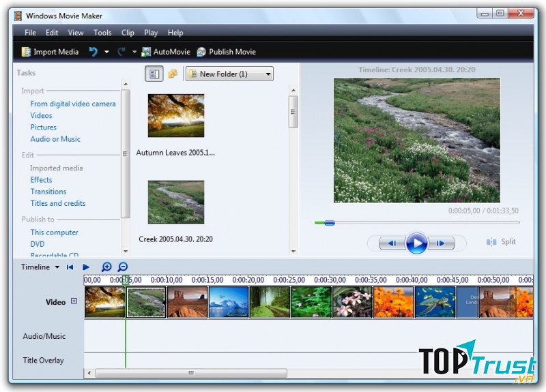
Task: Select the creek clip on the timeline
Action: click(x=146, y=302)
